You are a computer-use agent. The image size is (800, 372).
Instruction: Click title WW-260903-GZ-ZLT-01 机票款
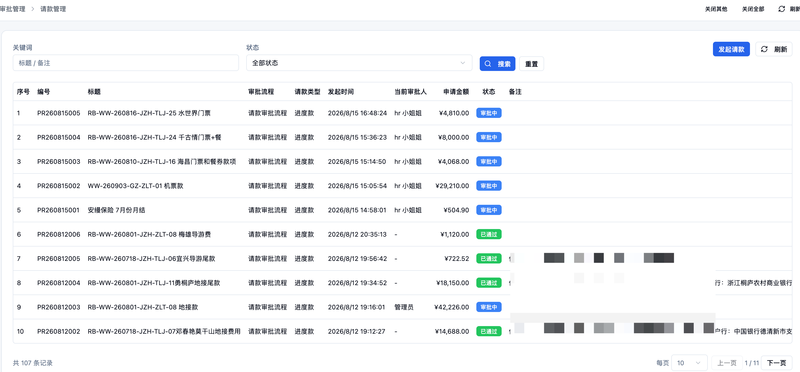click(x=135, y=186)
